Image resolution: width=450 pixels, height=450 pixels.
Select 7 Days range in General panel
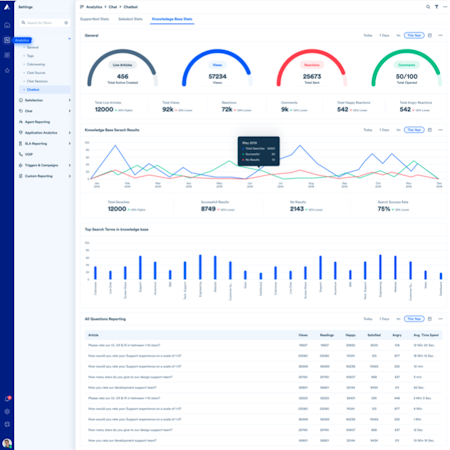tap(384, 35)
